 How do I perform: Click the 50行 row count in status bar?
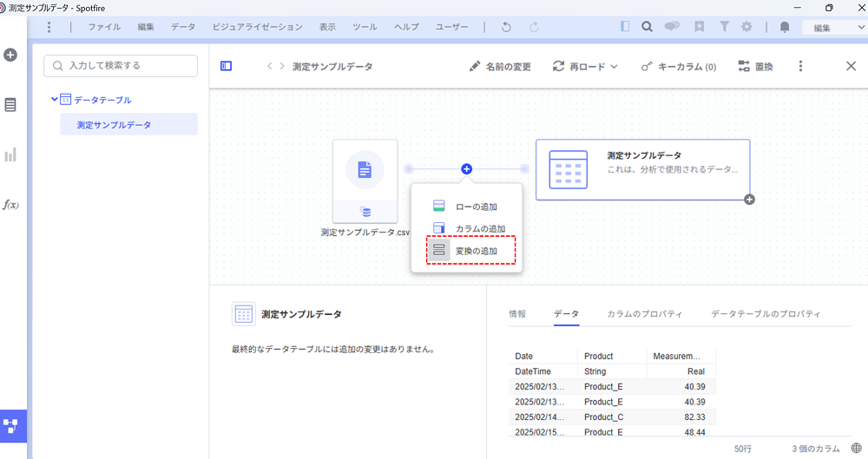point(743,449)
